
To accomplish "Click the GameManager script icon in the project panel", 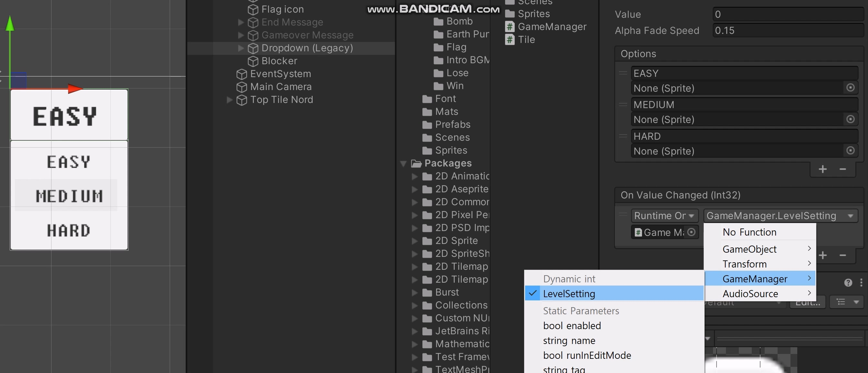I will pos(510,26).
